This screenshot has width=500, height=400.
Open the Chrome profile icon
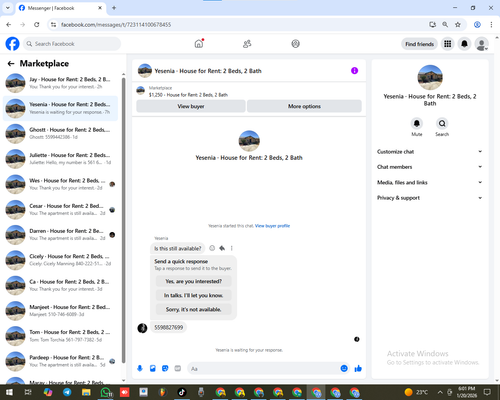[477, 24]
